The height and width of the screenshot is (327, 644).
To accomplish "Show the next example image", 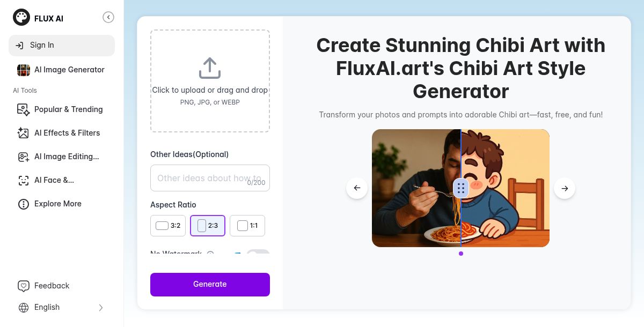I will [564, 188].
